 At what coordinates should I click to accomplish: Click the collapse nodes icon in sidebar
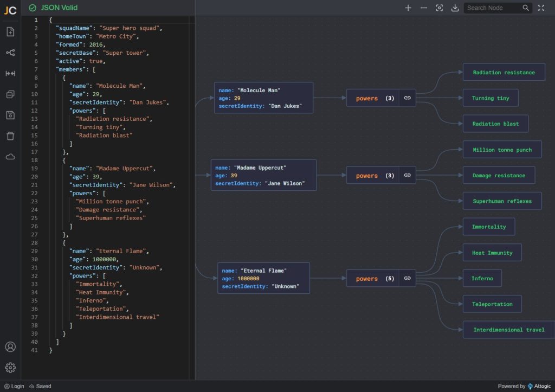tap(10, 73)
